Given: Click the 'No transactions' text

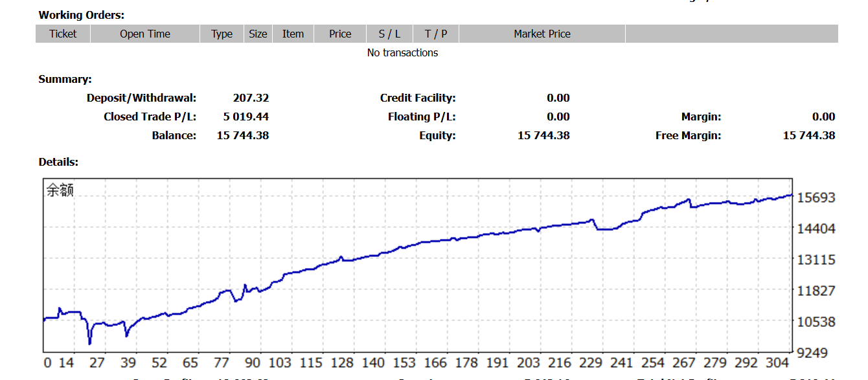Looking at the screenshot, I should coord(402,53).
